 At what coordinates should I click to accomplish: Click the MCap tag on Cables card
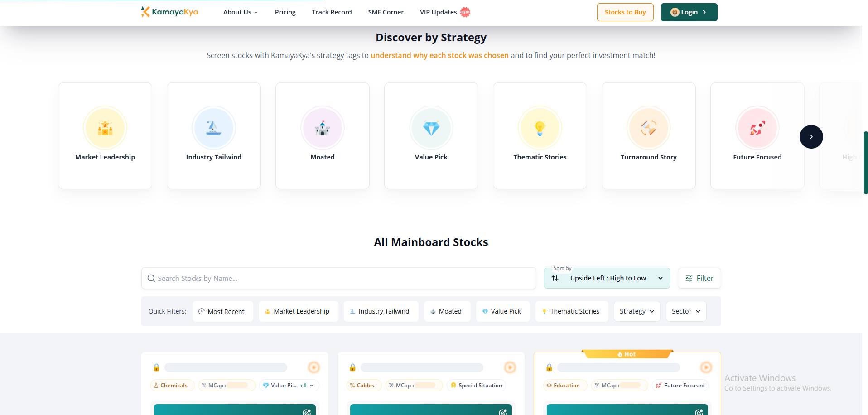click(x=414, y=386)
